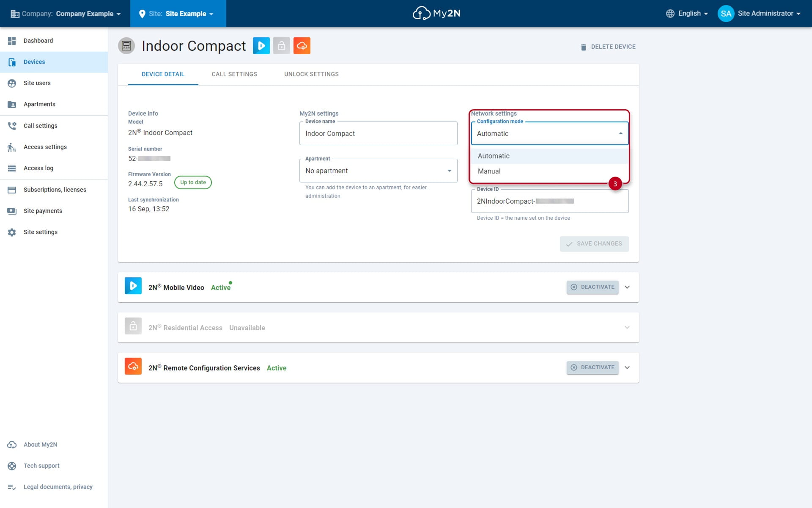Open Access log from the sidebar
This screenshot has width=812, height=508.
point(54,168)
